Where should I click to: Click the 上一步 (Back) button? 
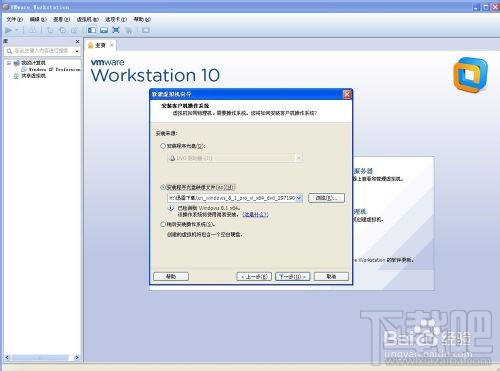(x=254, y=276)
